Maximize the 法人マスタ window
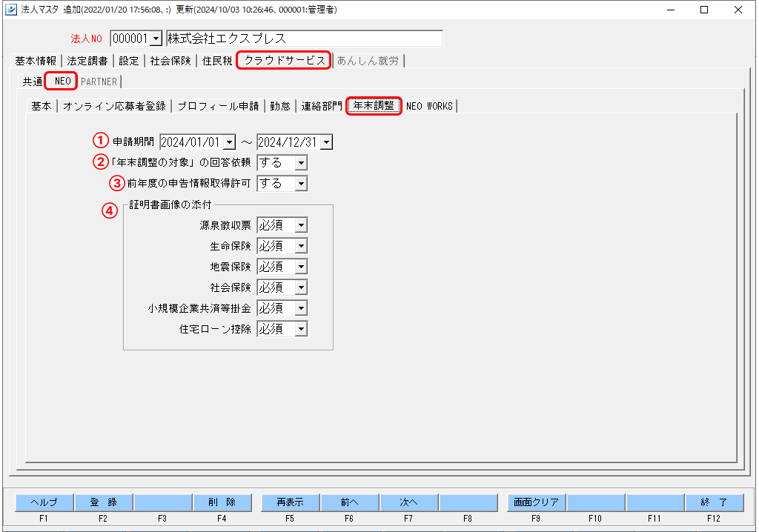Viewport: 759px width, 532px height. (704, 10)
